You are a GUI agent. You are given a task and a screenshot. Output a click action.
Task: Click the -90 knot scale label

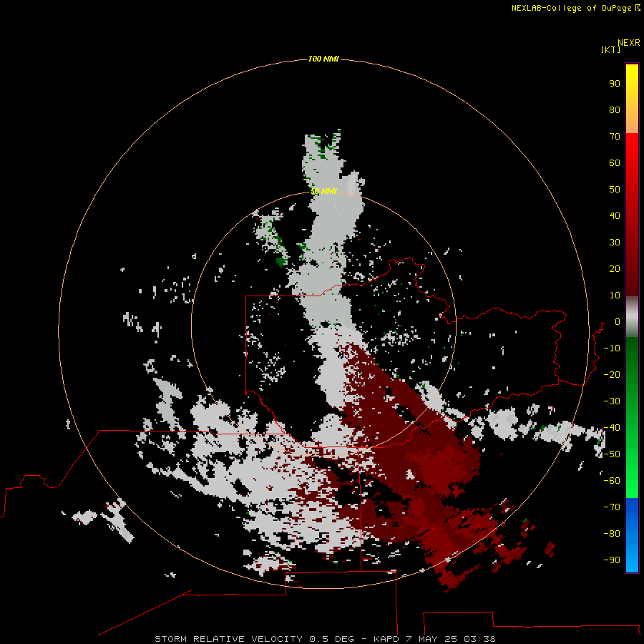coord(612,560)
